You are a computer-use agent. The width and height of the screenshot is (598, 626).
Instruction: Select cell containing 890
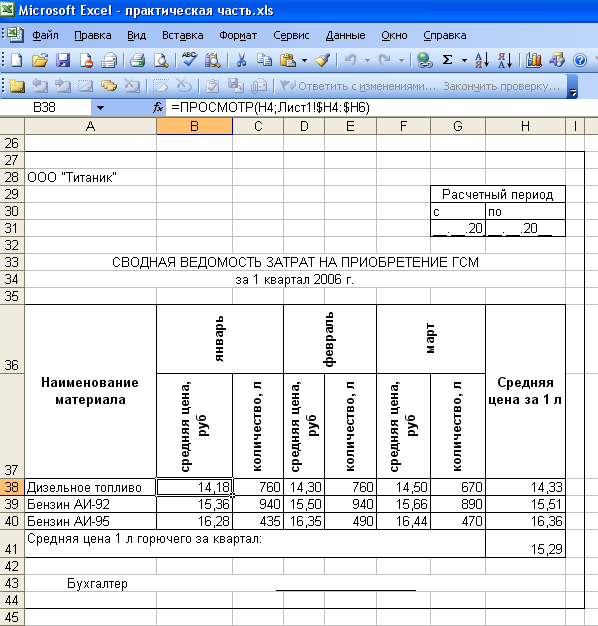tap(458, 504)
